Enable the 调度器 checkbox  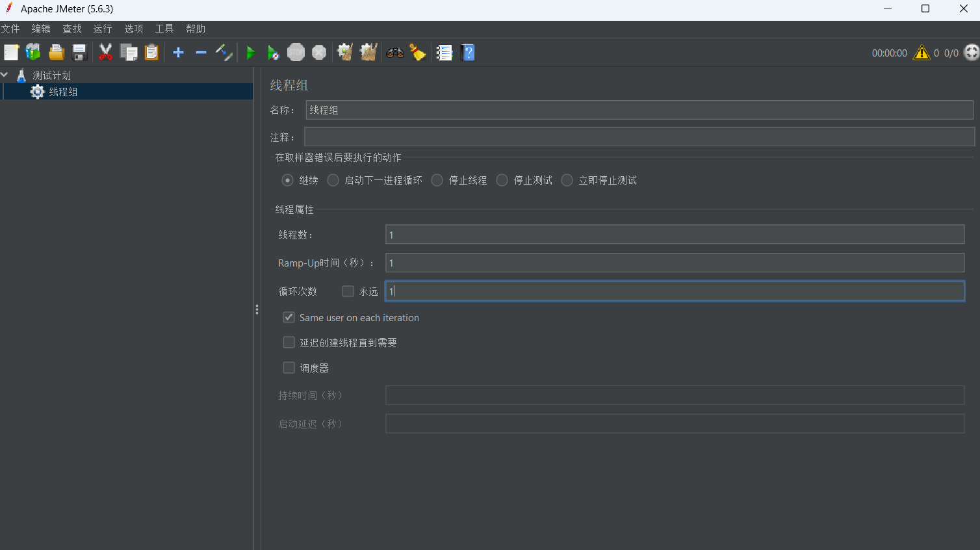pos(289,367)
